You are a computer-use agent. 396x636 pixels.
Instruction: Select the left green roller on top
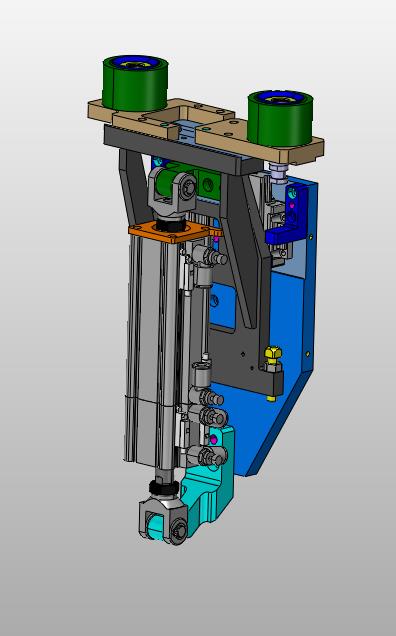pyautogui.click(x=135, y=83)
